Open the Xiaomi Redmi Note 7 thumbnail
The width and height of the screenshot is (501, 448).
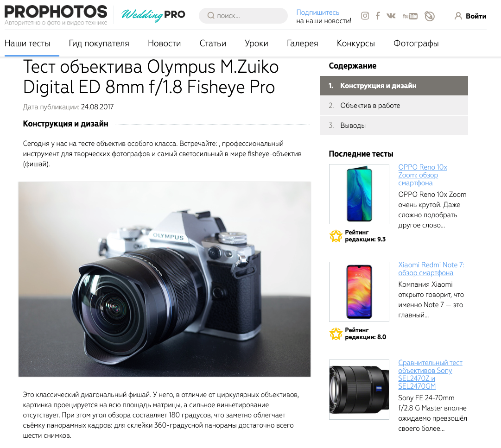pyautogui.click(x=359, y=292)
